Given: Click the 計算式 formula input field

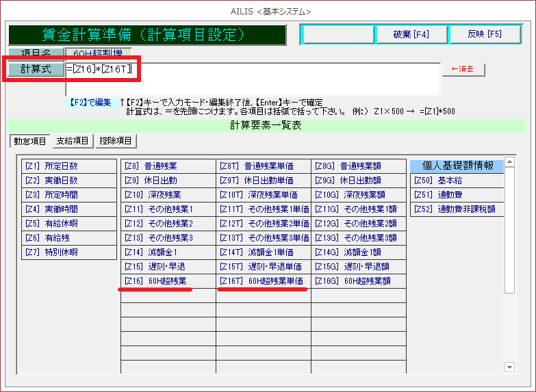Looking at the screenshot, I should coord(252,79).
